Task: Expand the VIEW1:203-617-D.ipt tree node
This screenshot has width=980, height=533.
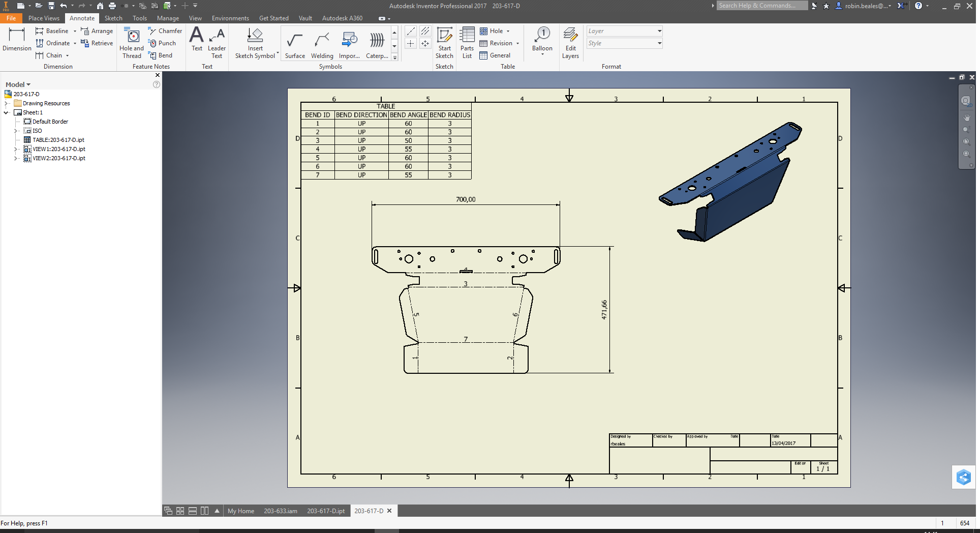Action: click(x=16, y=149)
